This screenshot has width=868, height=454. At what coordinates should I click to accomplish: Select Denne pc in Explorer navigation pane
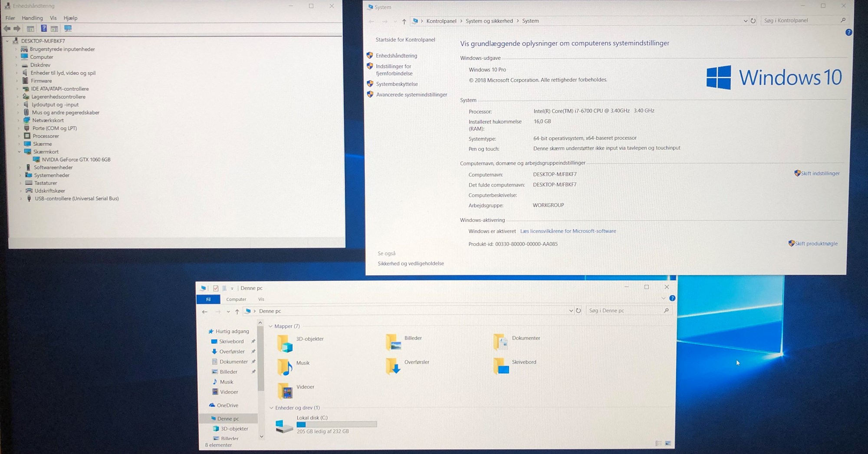228,418
